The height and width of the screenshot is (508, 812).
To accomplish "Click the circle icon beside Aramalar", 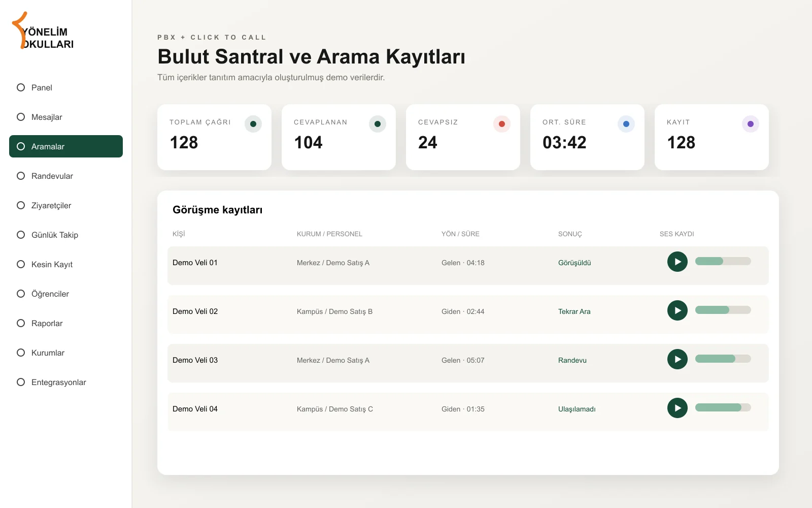I will [x=21, y=146].
